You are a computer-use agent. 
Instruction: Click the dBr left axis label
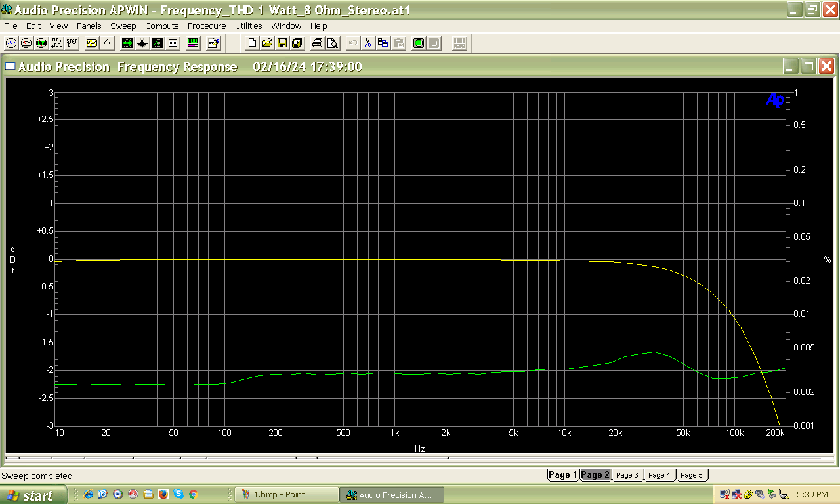[x=12, y=259]
